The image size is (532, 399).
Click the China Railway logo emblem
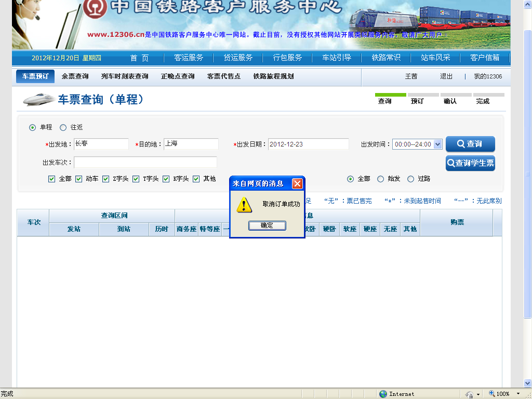[x=96, y=8]
